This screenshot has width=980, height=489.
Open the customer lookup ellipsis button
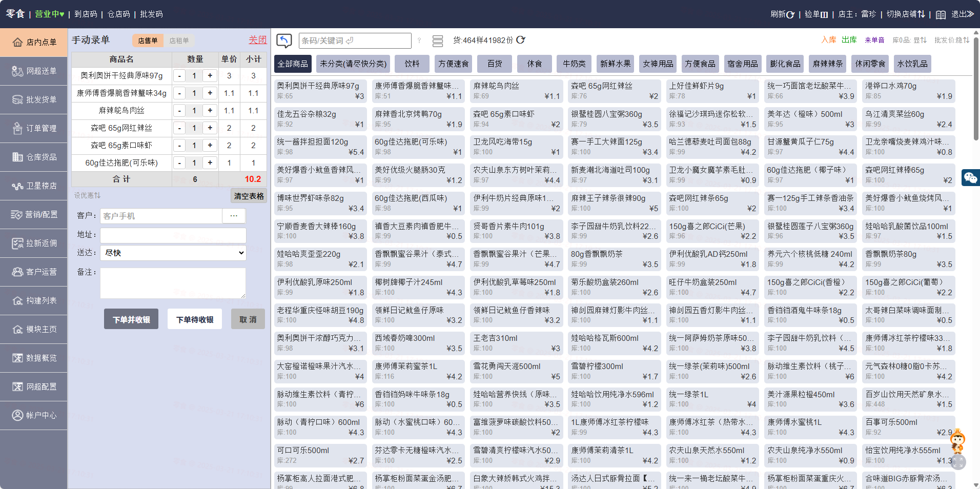coord(234,216)
